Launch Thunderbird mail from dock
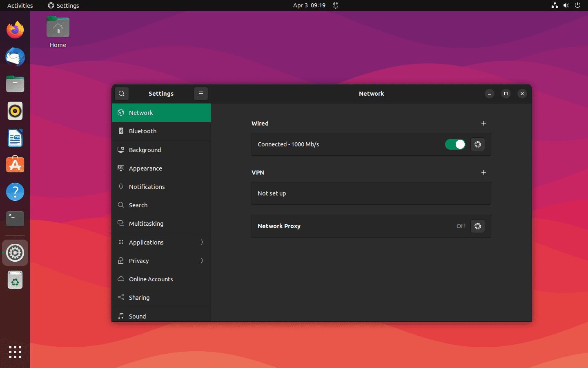 tap(15, 57)
